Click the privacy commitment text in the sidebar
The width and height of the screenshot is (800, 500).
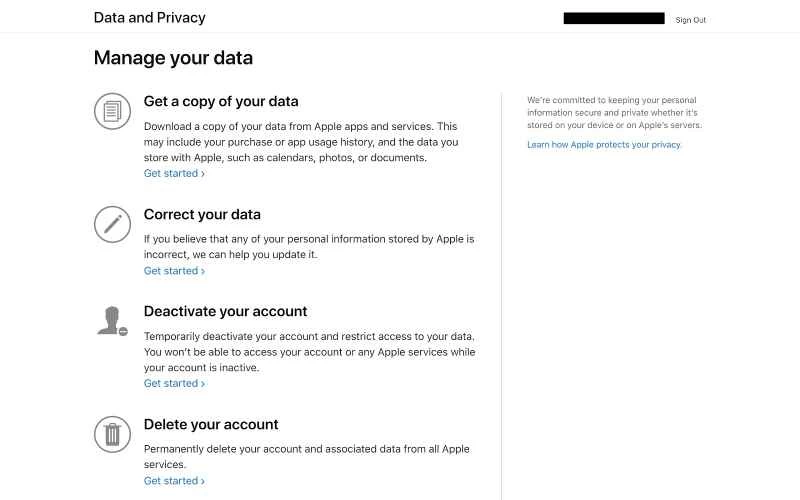[613, 113]
